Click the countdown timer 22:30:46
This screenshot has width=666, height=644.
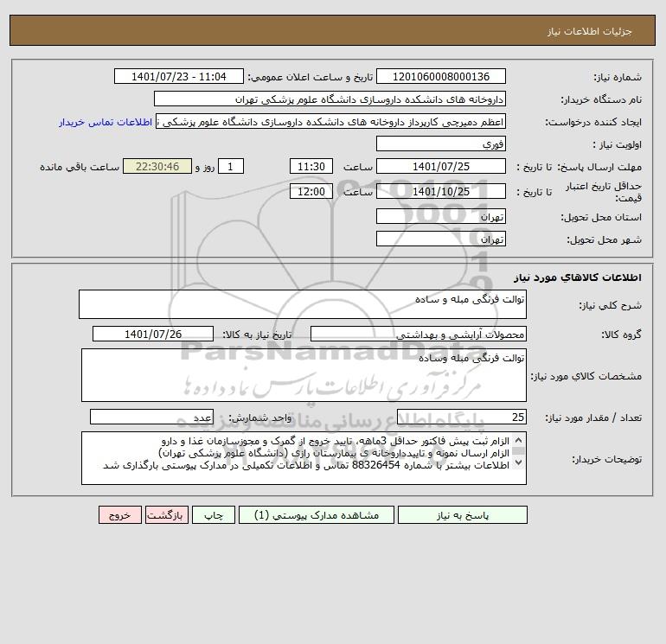(157, 166)
